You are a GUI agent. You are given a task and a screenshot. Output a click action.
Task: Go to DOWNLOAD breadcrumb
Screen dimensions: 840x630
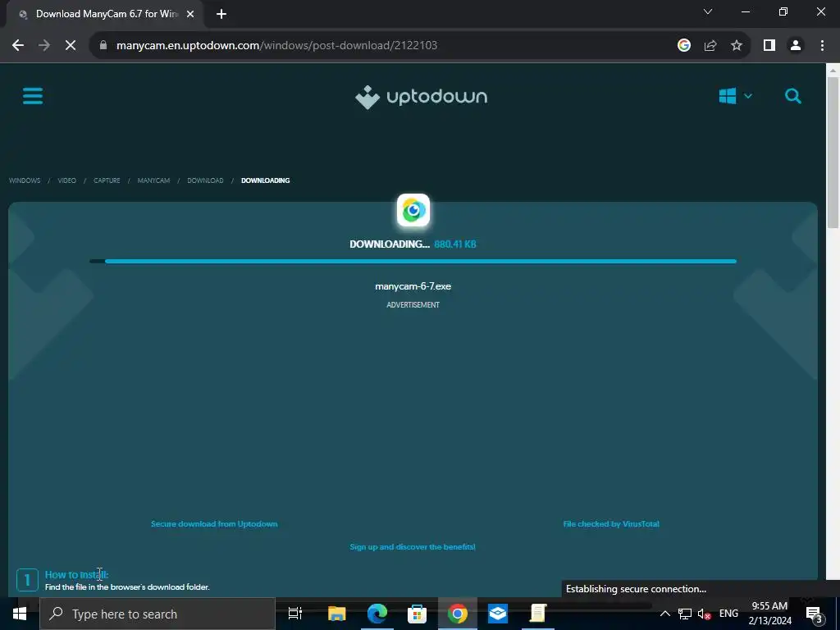205,180
